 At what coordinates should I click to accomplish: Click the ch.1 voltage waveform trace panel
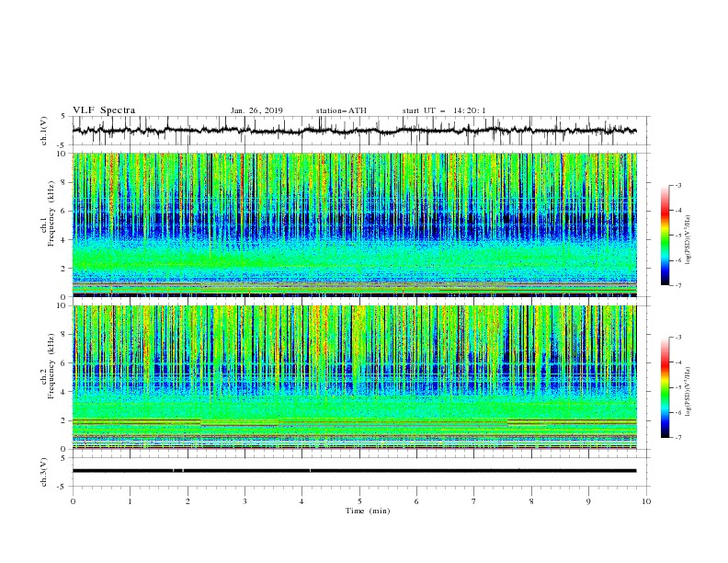click(x=361, y=131)
